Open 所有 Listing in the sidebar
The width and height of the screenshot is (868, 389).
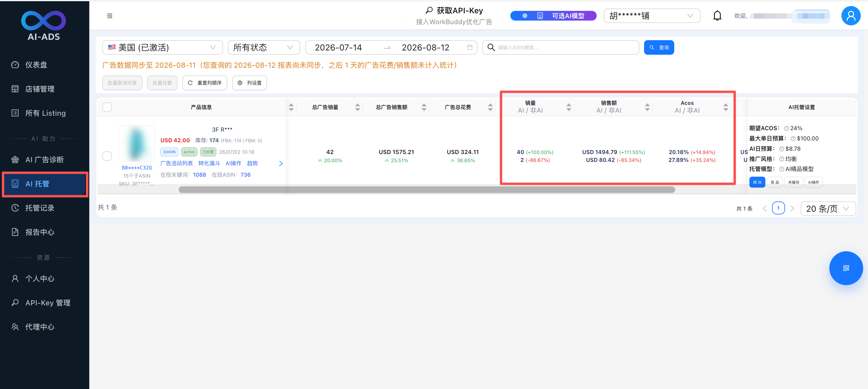pyautogui.click(x=44, y=113)
